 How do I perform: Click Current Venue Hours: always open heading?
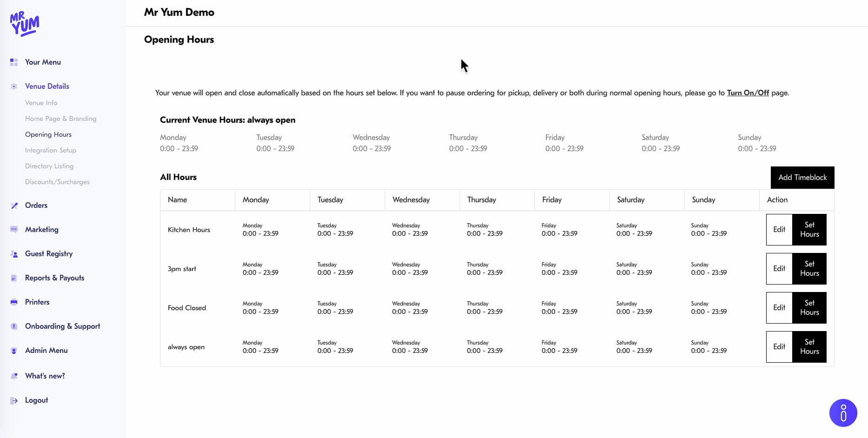coord(228,120)
